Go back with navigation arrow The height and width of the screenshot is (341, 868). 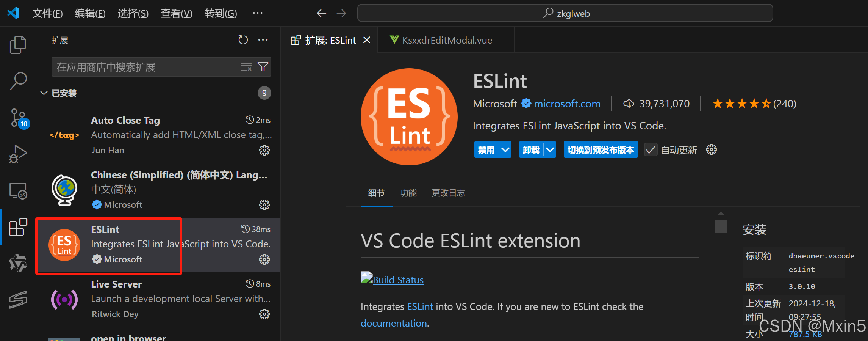point(321,13)
